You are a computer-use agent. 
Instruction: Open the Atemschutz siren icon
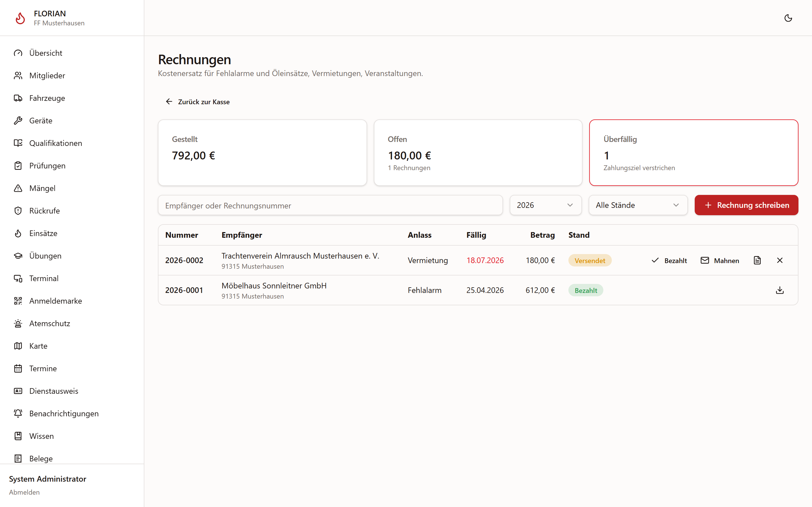coord(18,323)
